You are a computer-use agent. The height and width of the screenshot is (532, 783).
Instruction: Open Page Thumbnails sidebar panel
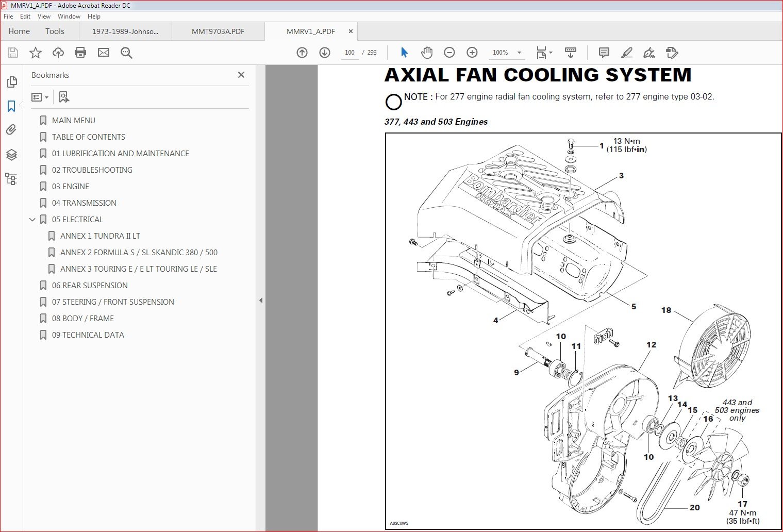11,82
